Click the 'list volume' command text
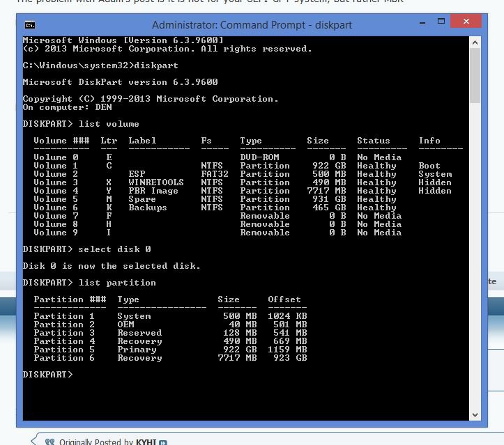This screenshot has height=445, width=504. click(x=109, y=124)
